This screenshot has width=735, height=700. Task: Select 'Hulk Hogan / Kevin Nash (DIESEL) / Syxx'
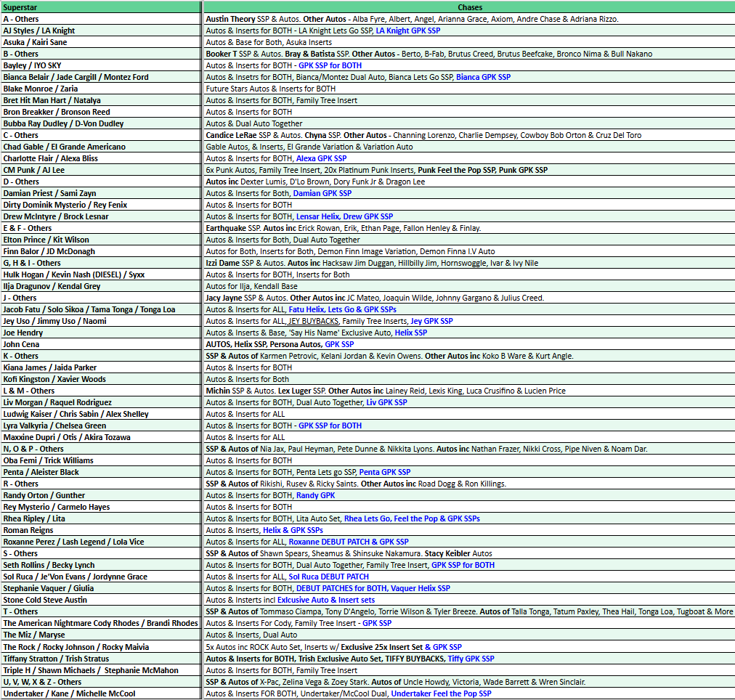(101, 274)
